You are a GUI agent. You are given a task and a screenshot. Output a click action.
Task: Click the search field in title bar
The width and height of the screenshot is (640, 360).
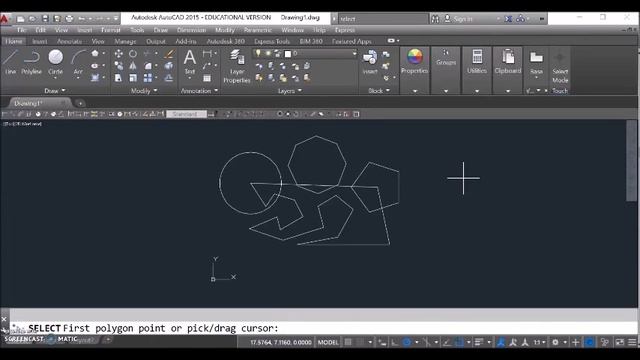coord(384,19)
